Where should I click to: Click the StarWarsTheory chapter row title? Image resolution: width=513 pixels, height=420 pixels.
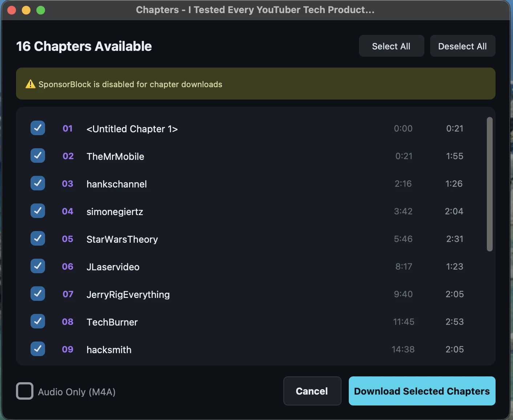click(122, 239)
